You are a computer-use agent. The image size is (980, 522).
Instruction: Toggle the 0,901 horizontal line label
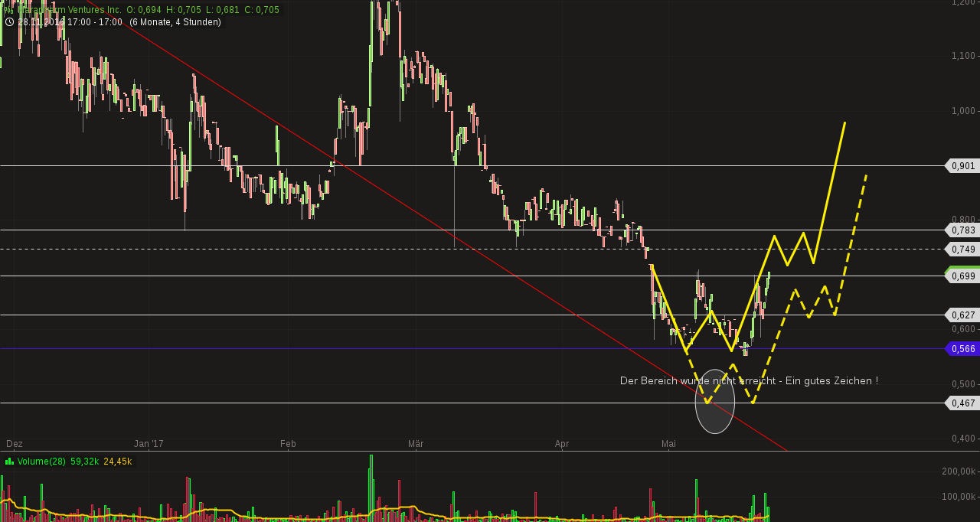tap(962, 165)
